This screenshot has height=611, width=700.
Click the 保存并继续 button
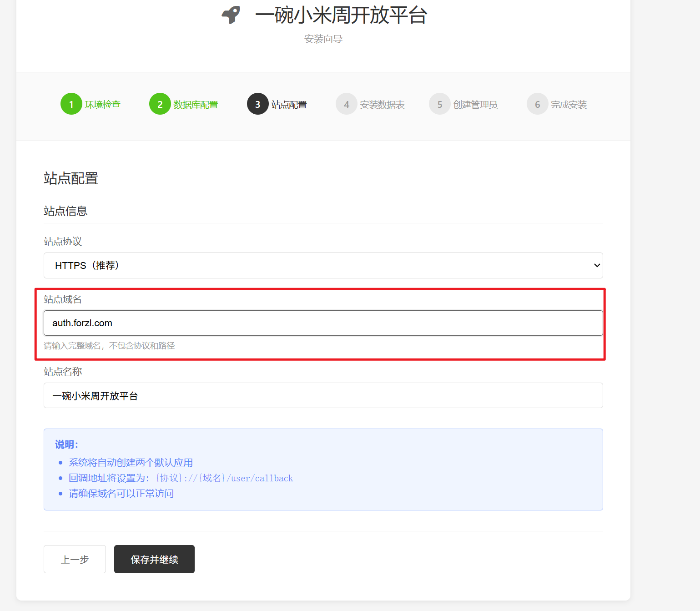point(154,559)
